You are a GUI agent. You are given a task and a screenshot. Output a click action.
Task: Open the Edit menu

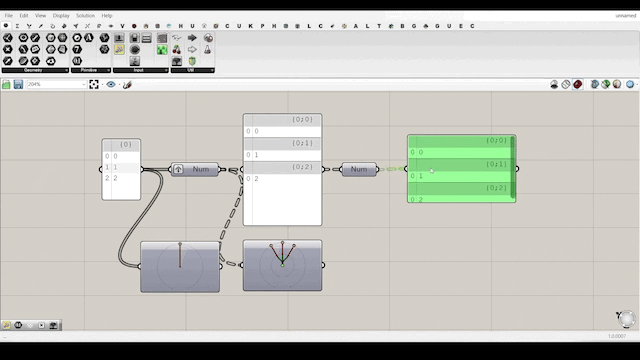[x=24, y=16]
